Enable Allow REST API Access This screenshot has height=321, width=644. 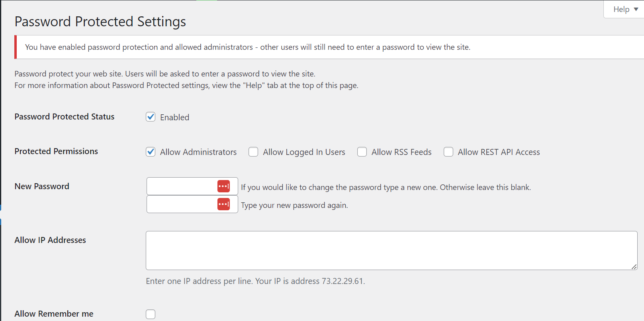(x=448, y=152)
